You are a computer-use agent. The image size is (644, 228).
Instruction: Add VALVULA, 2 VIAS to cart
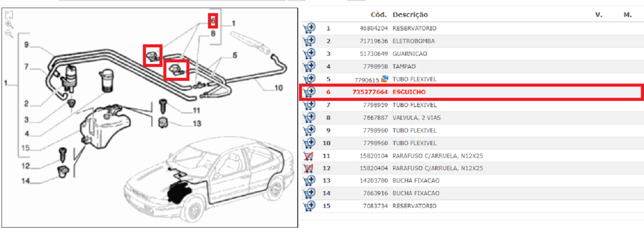pos(309,117)
